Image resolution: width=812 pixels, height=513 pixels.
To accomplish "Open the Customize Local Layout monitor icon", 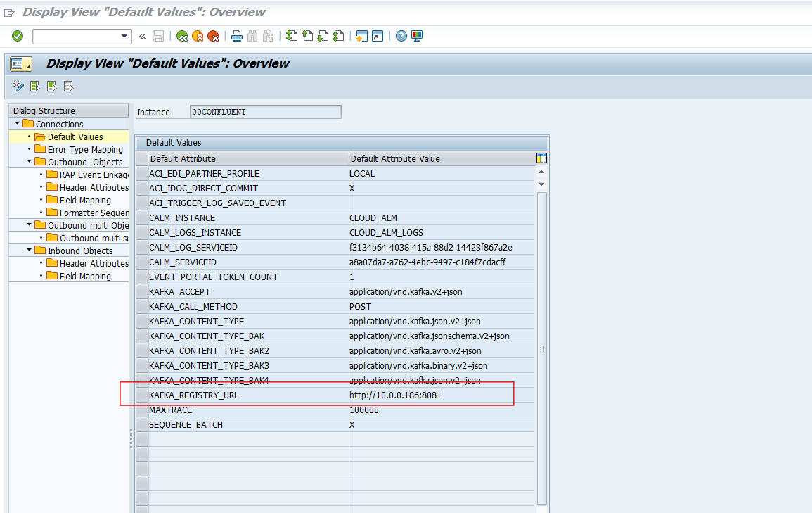I will coord(417,37).
